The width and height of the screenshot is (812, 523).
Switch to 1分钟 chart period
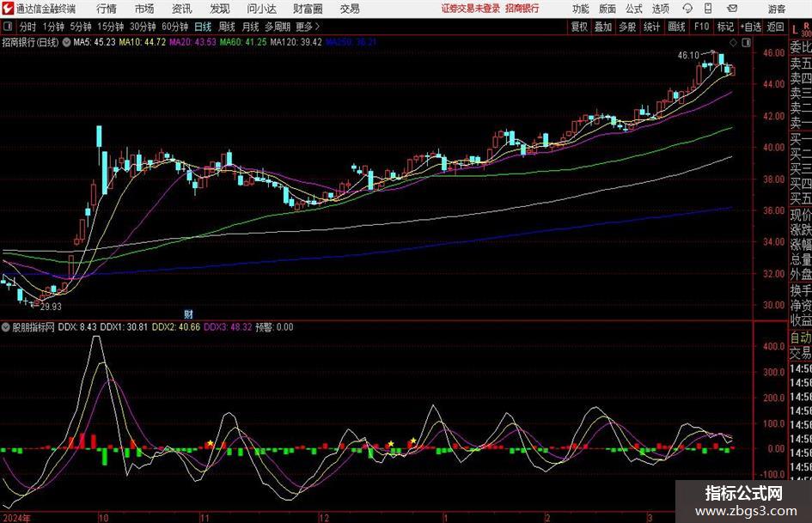tap(52, 27)
